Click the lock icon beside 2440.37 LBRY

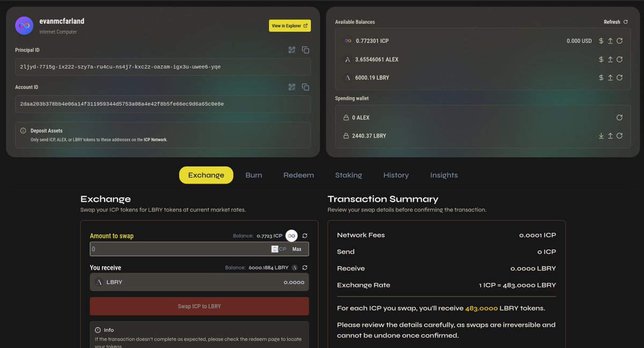(346, 136)
